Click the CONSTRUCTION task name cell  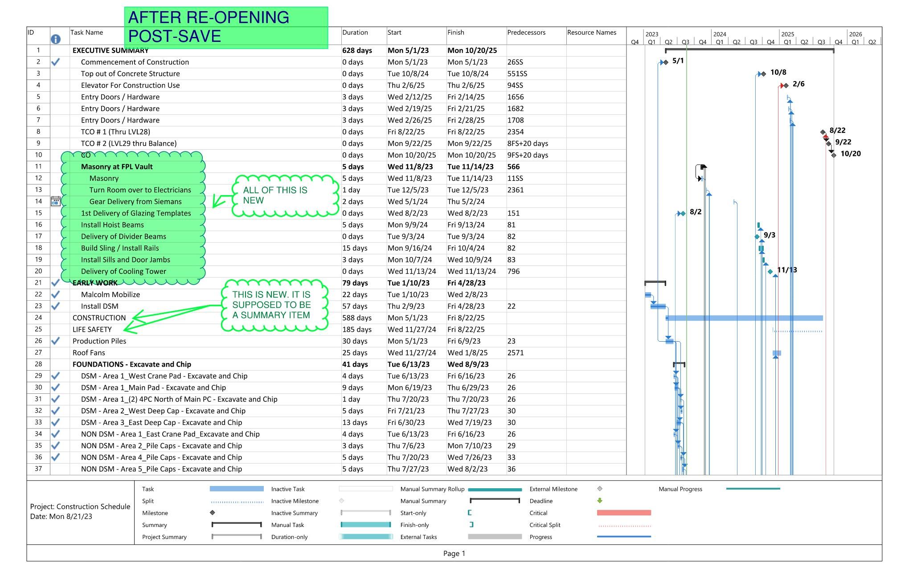pos(99,318)
